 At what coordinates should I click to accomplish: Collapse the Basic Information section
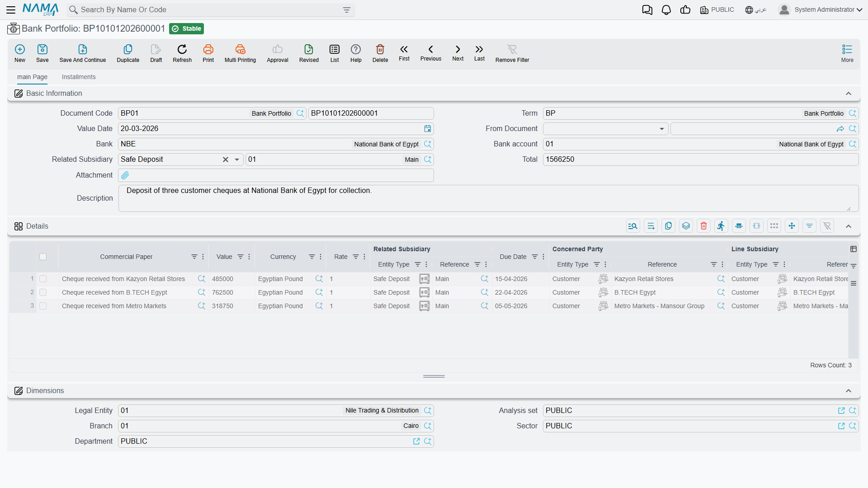pyautogui.click(x=849, y=94)
